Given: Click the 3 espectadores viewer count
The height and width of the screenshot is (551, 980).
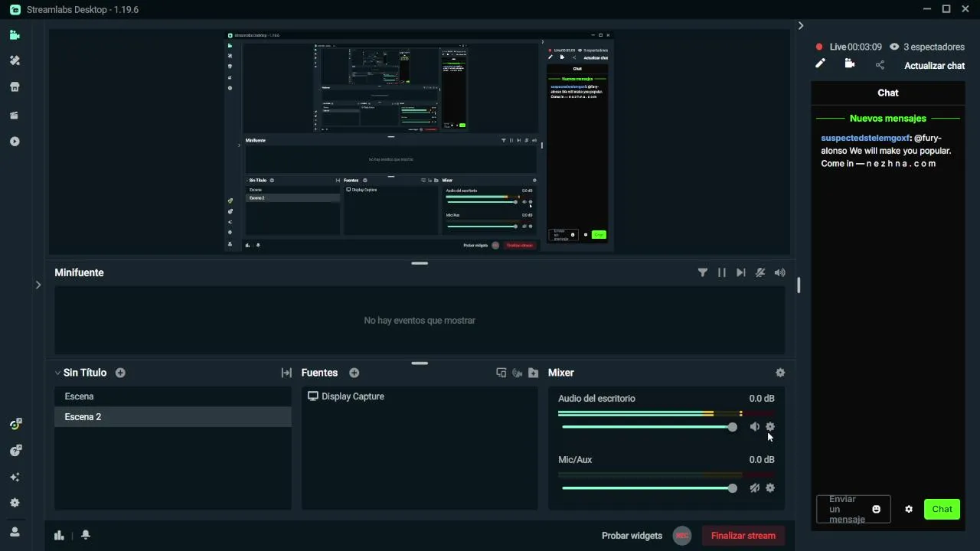Looking at the screenshot, I should pos(927,47).
